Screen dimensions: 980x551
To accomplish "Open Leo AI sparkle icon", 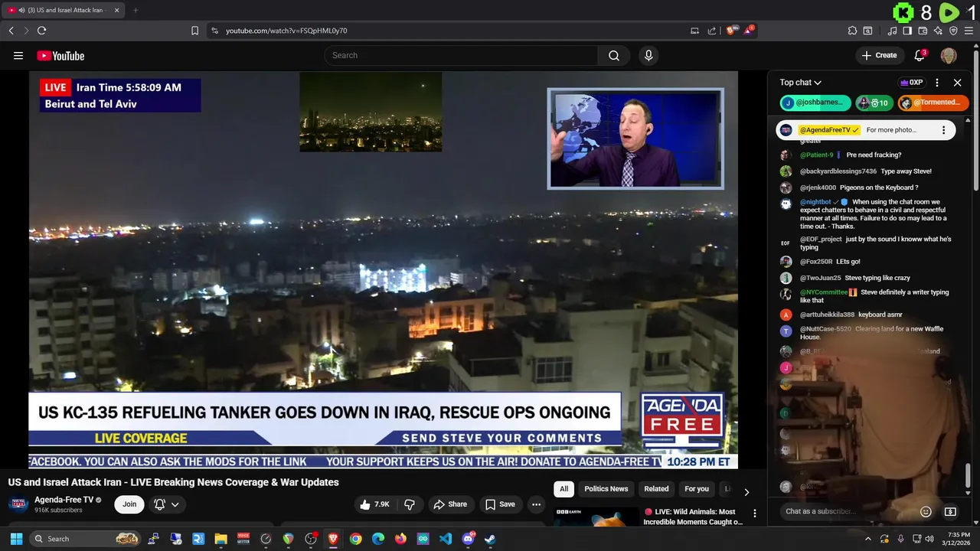I will [x=938, y=31].
